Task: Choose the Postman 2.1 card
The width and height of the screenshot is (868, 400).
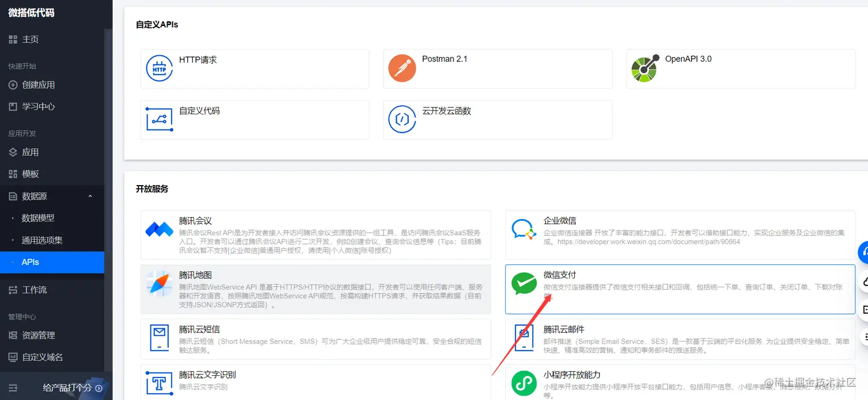Action: click(498, 69)
